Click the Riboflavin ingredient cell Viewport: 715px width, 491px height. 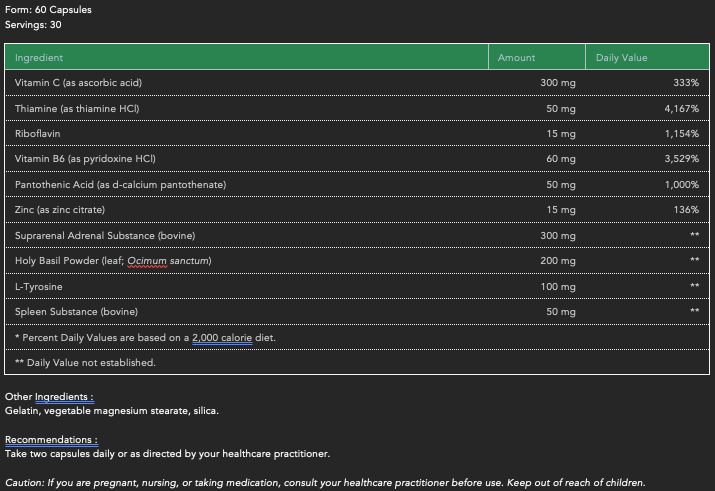(38, 134)
